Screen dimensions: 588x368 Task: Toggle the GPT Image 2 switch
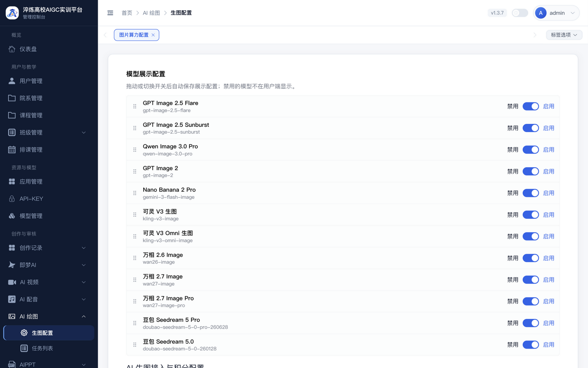[531, 171]
